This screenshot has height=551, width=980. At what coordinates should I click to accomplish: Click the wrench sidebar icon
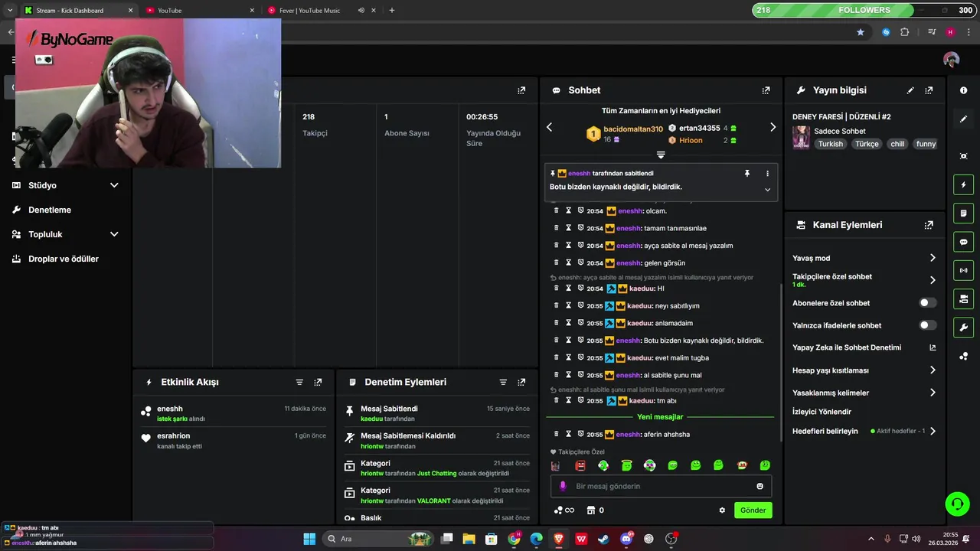pyautogui.click(x=963, y=328)
